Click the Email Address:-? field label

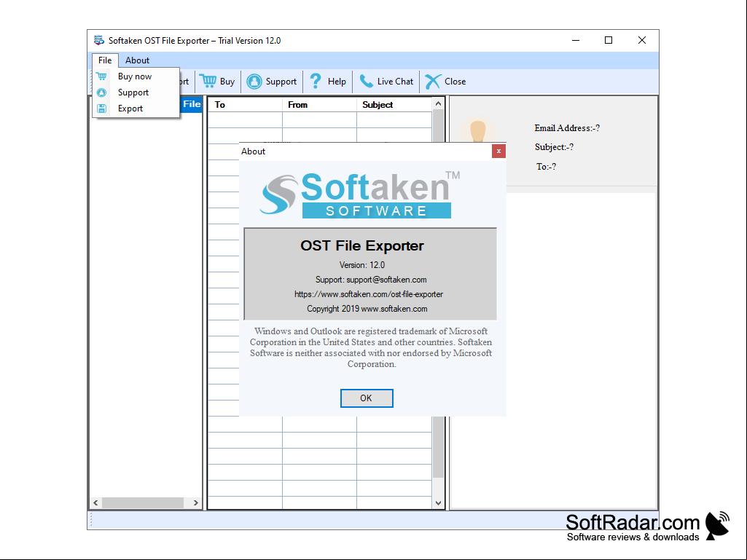click(567, 128)
